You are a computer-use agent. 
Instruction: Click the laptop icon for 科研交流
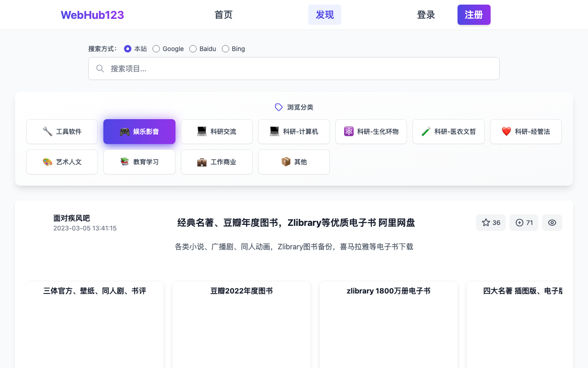point(202,132)
